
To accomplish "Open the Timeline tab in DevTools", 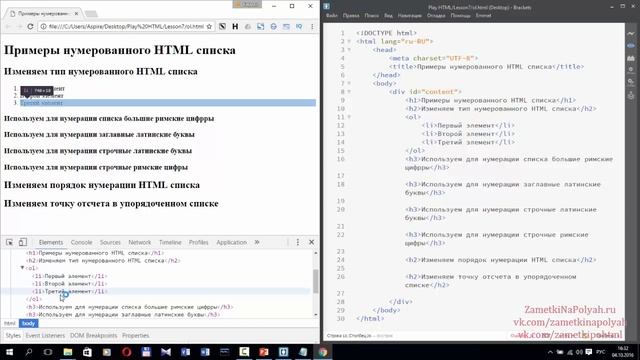I will pos(170,242).
